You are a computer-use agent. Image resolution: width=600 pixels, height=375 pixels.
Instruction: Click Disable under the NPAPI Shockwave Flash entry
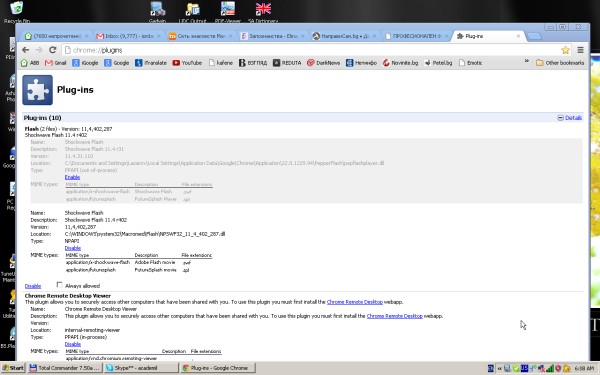pos(73,248)
